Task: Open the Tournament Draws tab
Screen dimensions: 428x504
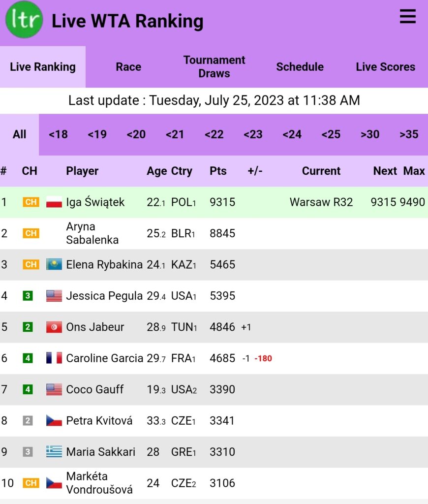Action: coord(214,67)
